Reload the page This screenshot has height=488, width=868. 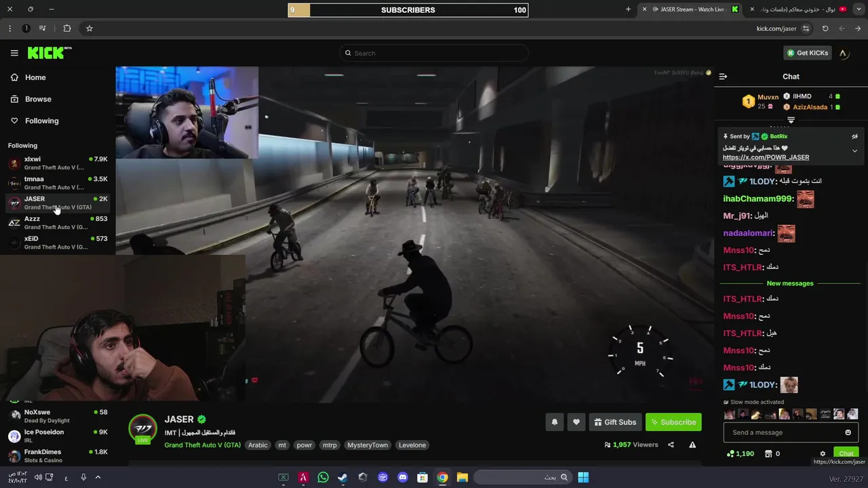pyautogui.click(x=825, y=28)
